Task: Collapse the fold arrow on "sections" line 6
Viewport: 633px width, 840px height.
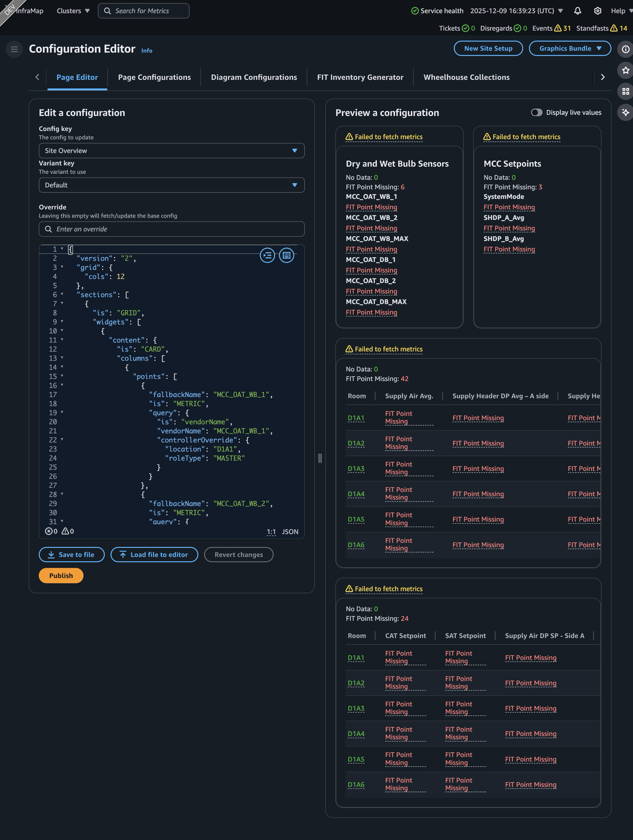Action: pos(62,294)
